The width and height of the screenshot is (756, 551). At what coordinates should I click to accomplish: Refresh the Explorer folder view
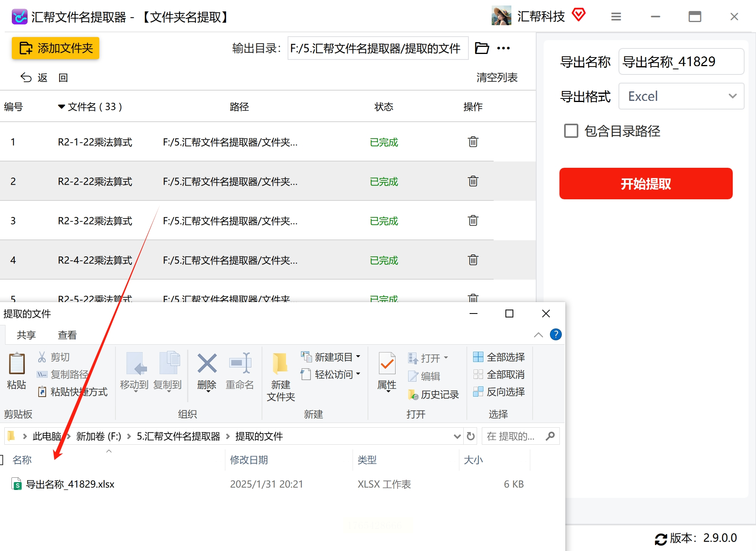pyautogui.click(x=470, y=436)
